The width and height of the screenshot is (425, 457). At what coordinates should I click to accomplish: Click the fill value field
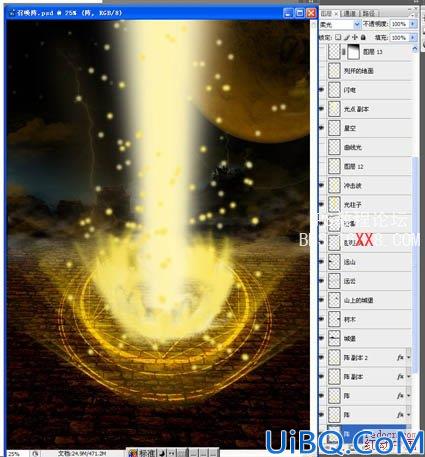tap(399, 37)
